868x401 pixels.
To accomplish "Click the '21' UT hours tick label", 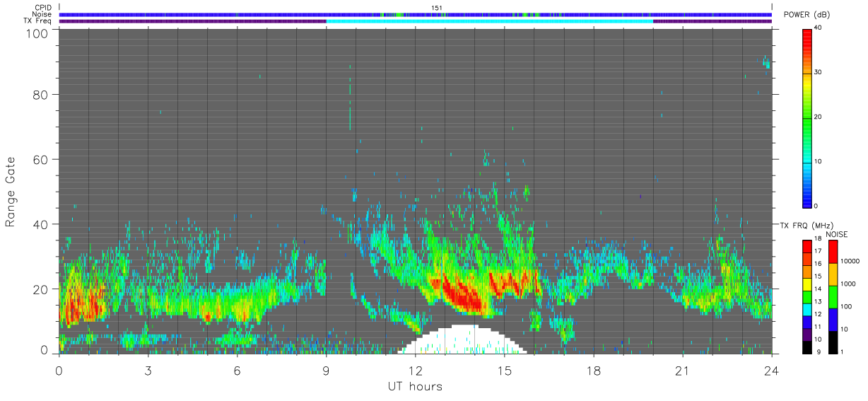I will coord(682,370).
